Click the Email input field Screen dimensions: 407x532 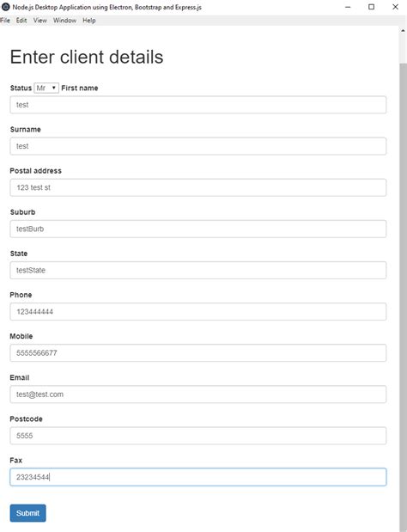(x=197, y=394)
